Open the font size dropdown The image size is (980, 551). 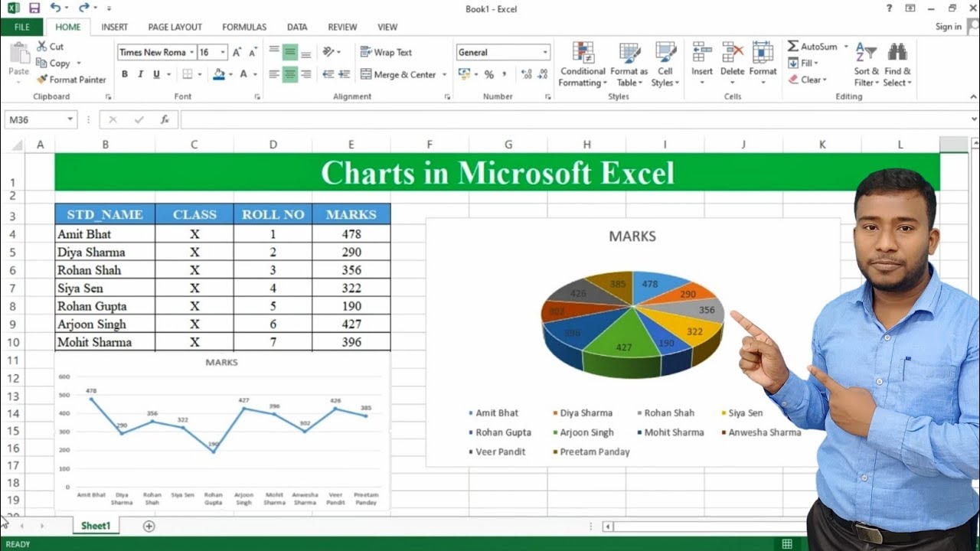pos(223,52)
